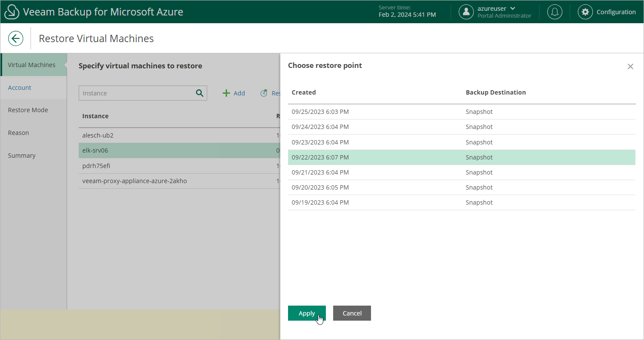Click Snapshot in the 09/19/2023 row
Image resolution: width=644 pixels, height=340 pixels.
pos(479,202)
